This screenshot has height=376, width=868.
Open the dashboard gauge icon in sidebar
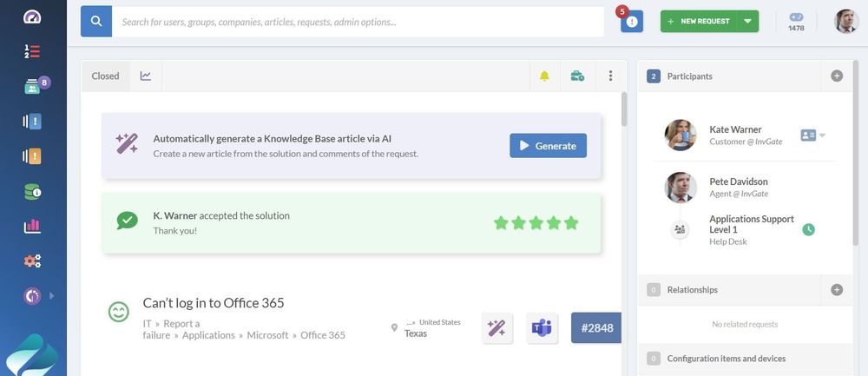coord(32,17)
